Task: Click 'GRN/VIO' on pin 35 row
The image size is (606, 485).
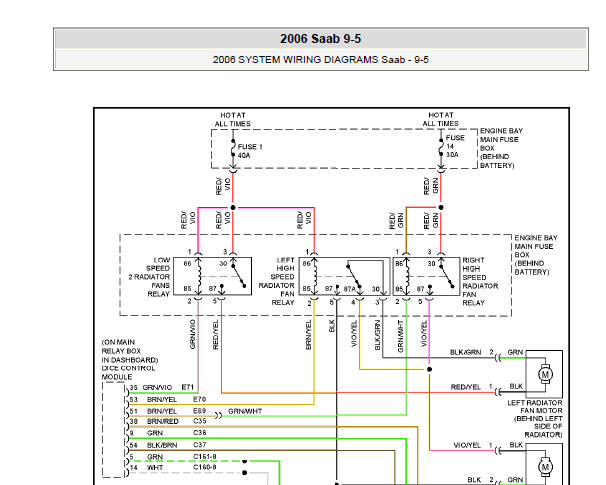Action: (x=157, y=388)
